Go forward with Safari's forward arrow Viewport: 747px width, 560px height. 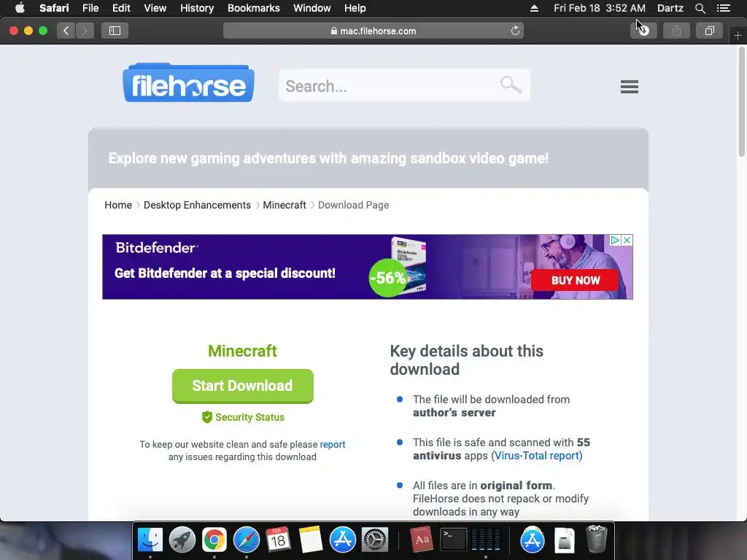tap(85, 31)
